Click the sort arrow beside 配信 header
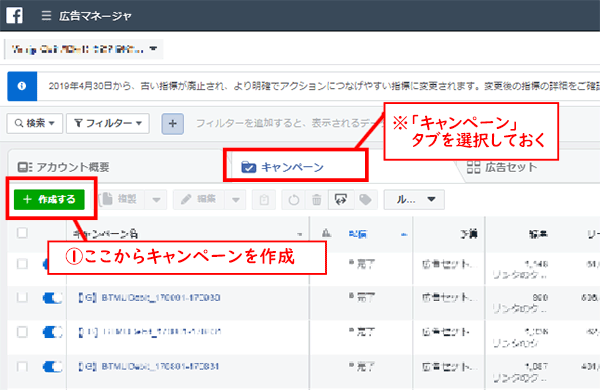Screen dimensions: 600x390 [403, 234]
